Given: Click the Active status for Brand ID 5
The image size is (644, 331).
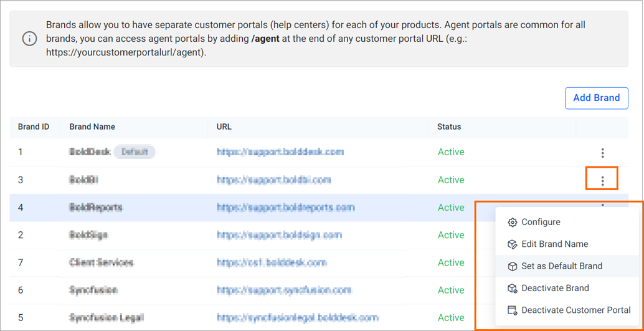Looking at the screenshot, I should [451, 317].
